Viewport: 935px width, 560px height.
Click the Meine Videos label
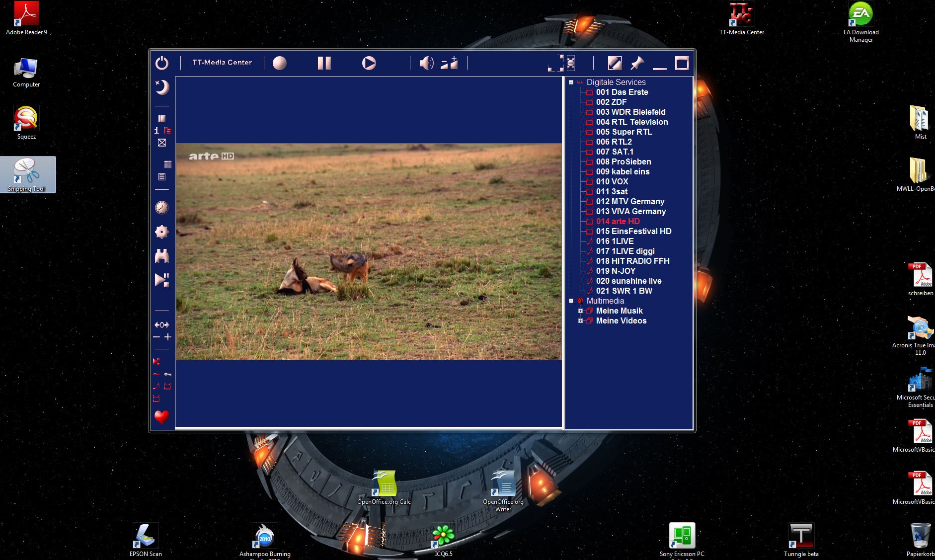tap(622, 321)
